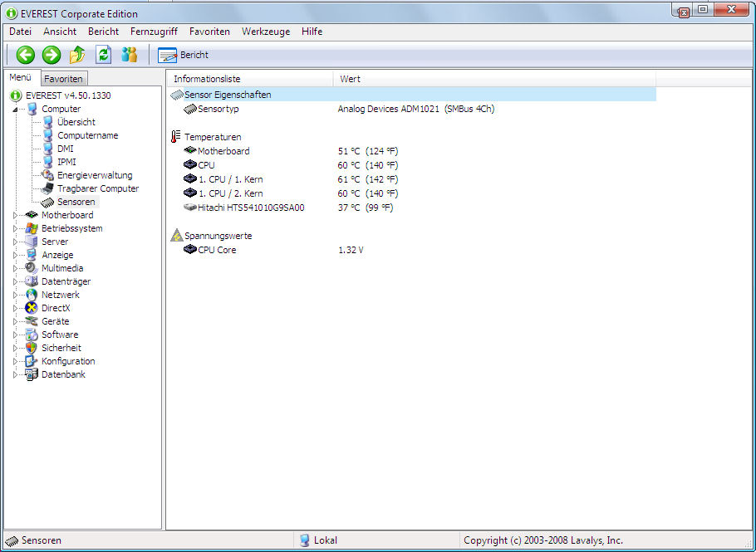Select the DMI tree item

pyautogui.click(x=65, y=149)
